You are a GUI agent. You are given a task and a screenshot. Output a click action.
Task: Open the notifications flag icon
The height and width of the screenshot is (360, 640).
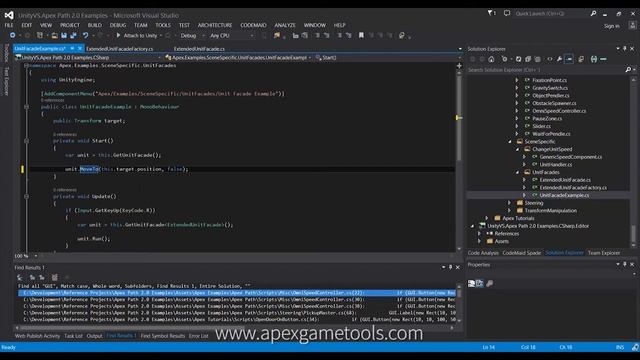tap(491, 13)
